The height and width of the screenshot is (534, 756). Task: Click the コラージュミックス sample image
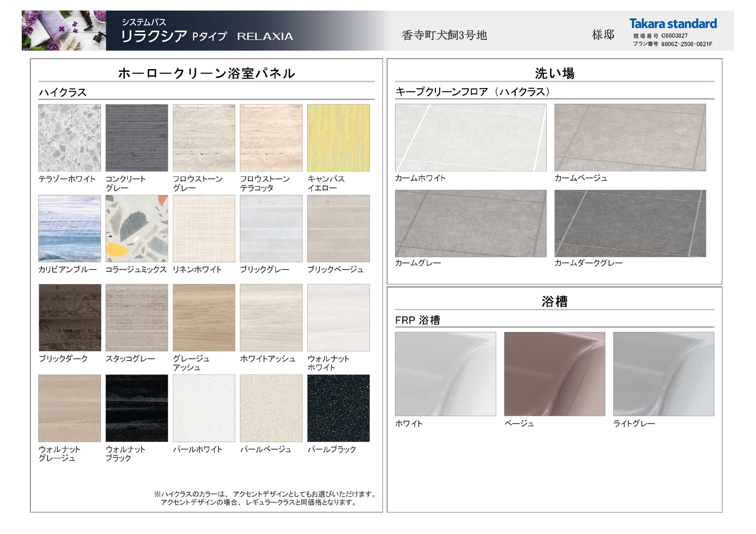pyautogui.click(x=137, y=228)
